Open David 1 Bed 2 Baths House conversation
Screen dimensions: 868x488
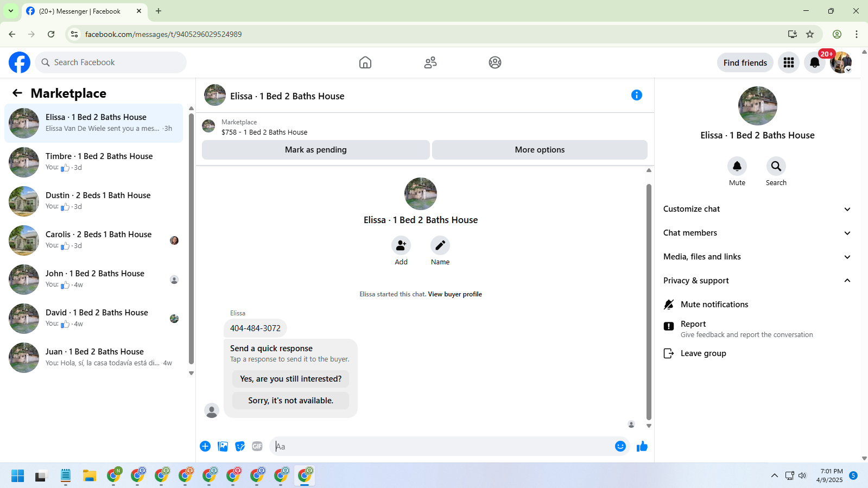pos(94,319)
